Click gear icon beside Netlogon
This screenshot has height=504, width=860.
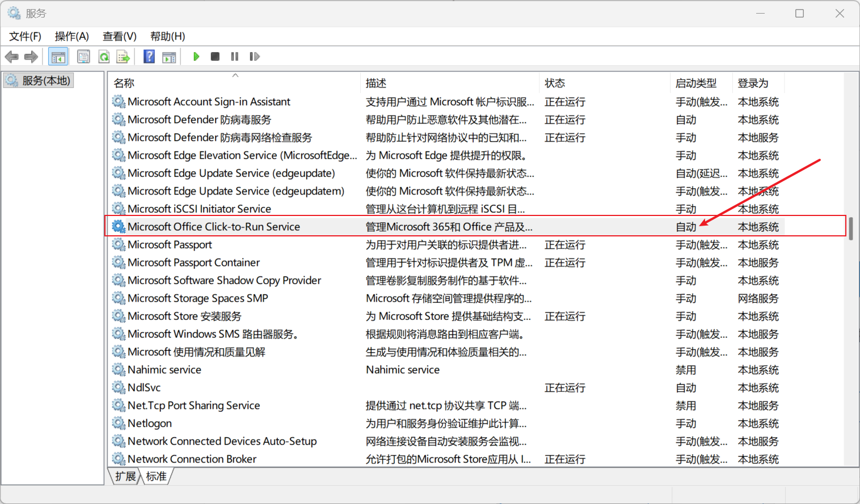click(118, 423)
